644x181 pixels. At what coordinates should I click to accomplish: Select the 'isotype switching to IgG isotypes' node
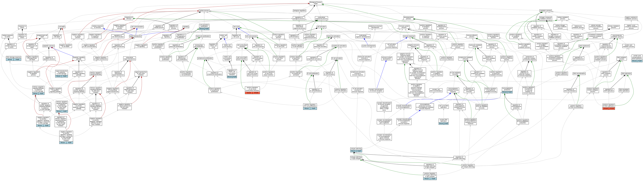click(356, 158)
